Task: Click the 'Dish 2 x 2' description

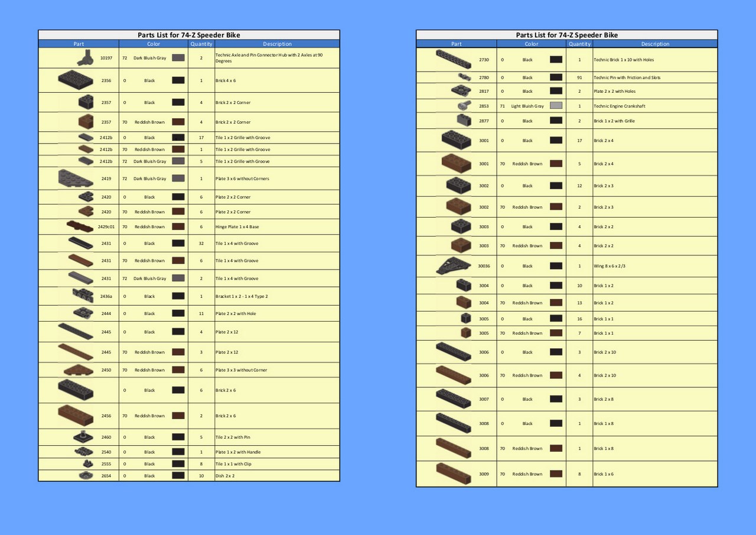Action: [225, 475]
